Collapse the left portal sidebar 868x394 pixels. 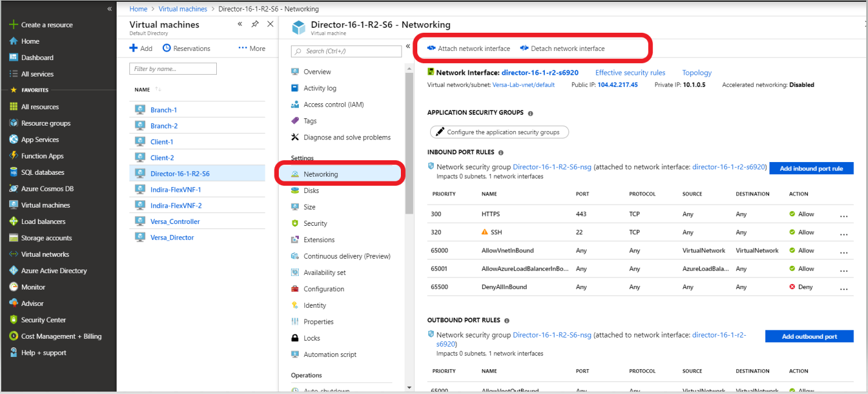[x=109, y=8]
